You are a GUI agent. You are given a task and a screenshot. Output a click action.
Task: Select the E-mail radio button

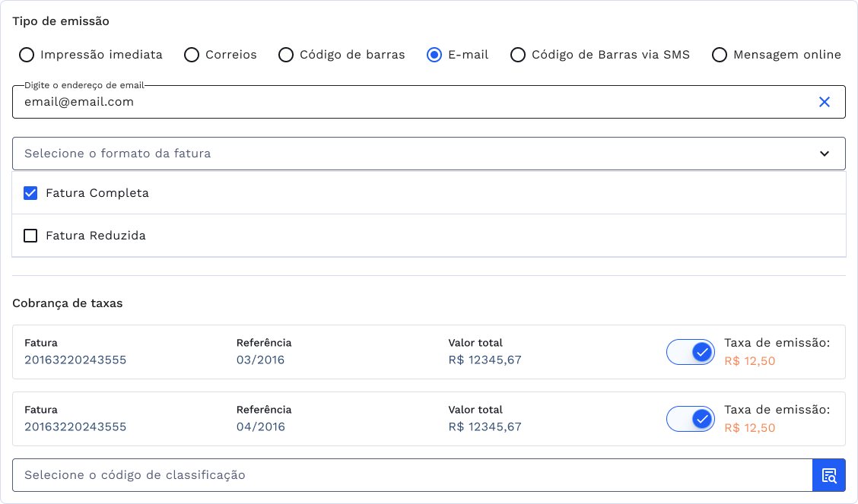click(434, 55)
